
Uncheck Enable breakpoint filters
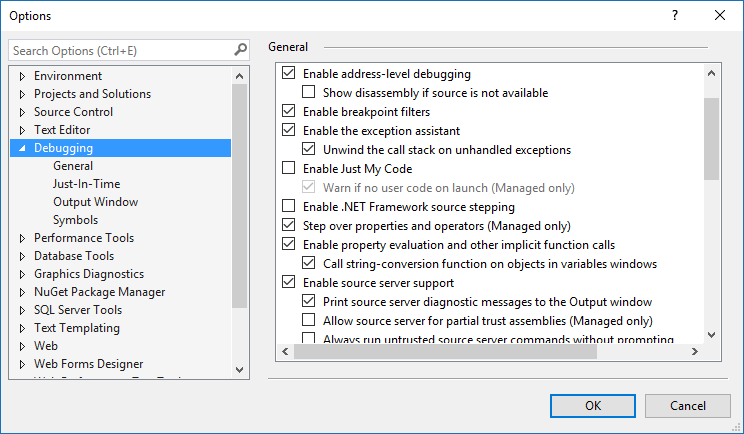pos(290,112)
